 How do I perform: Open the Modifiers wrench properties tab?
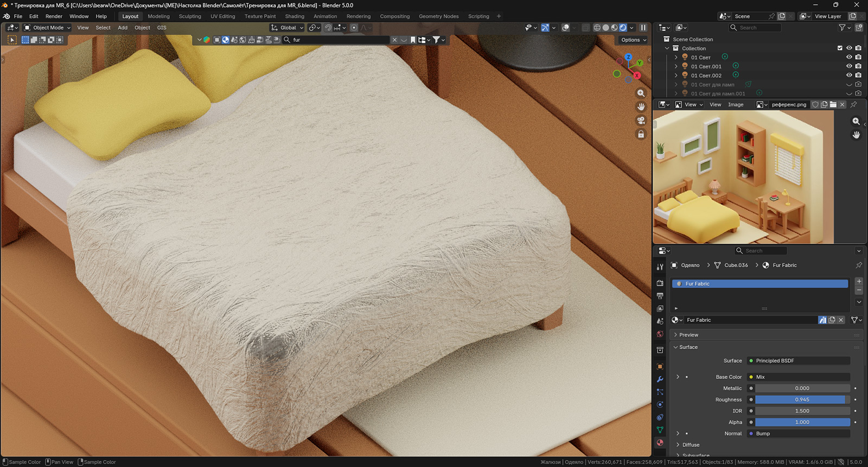[x=660, y=379]
